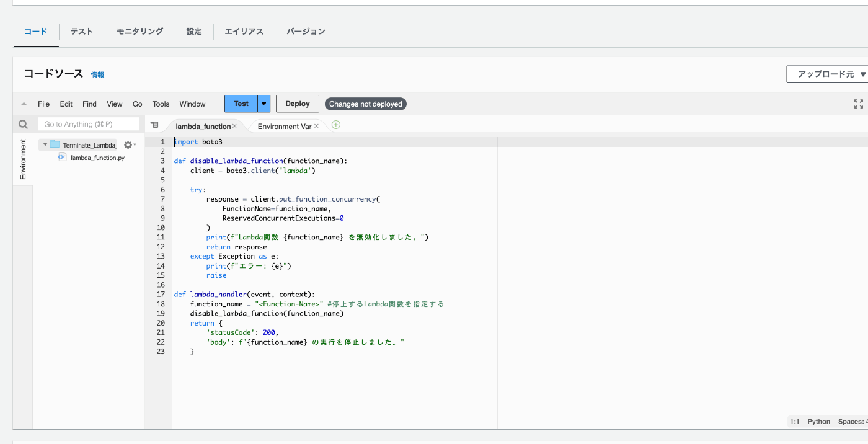868x444 pixels.
Task: Click cursor position 1:1 in status bar
Action: [794, 422]
